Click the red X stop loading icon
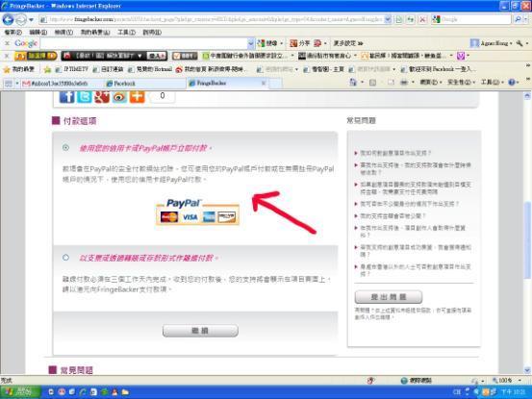532x399 pixels. coord(422,19)
